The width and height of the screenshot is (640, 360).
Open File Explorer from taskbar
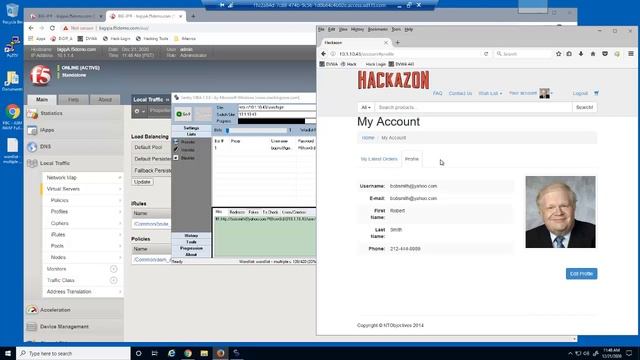[x=204, y=353]
